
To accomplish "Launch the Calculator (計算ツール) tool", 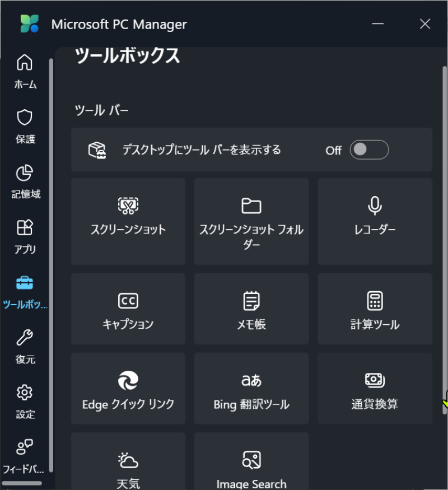I will [375, 309].
